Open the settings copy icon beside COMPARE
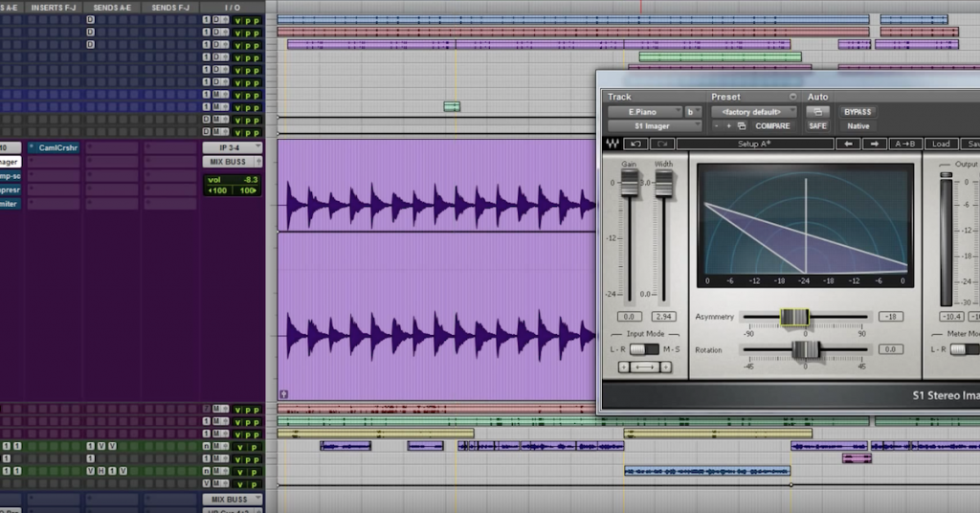 click(742, 126)
